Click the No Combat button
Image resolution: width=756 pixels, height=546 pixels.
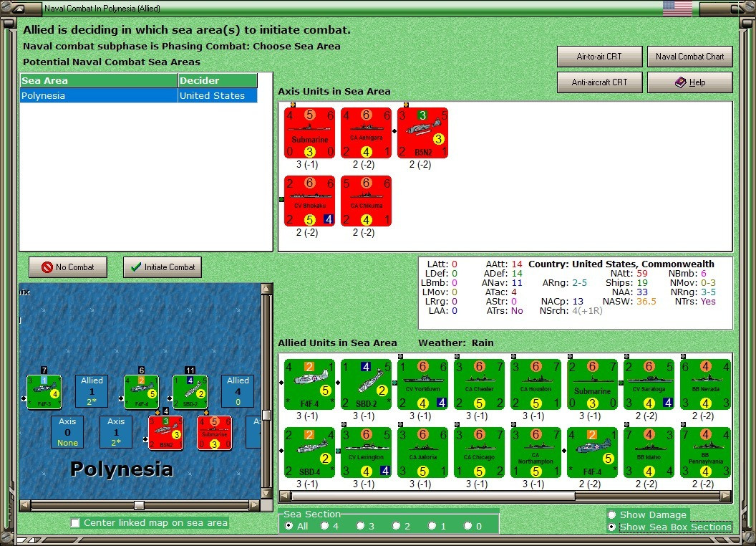click(68, 267)
